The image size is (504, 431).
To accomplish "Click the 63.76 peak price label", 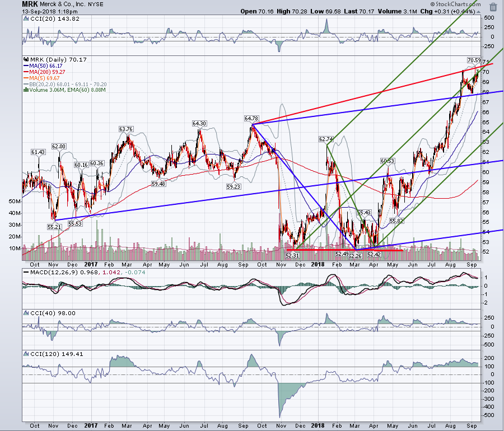I will pyautogui.click(x=125, y=129).
